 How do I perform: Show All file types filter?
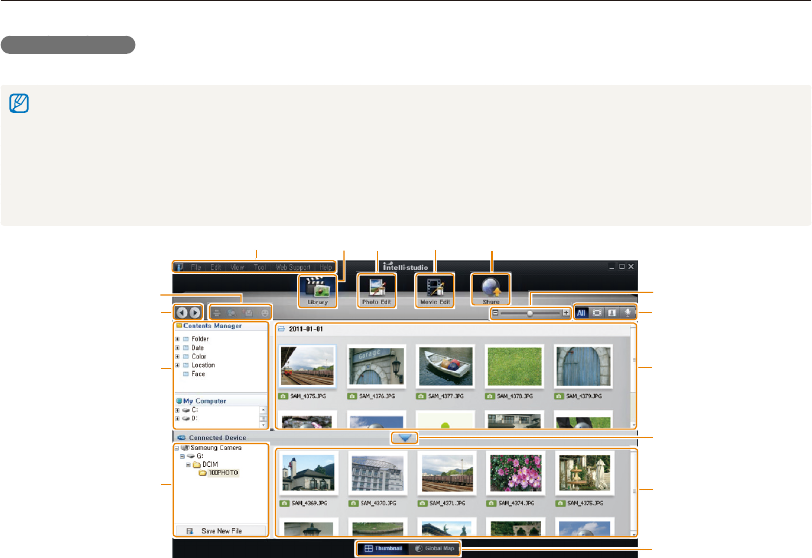tap(581, 313)
